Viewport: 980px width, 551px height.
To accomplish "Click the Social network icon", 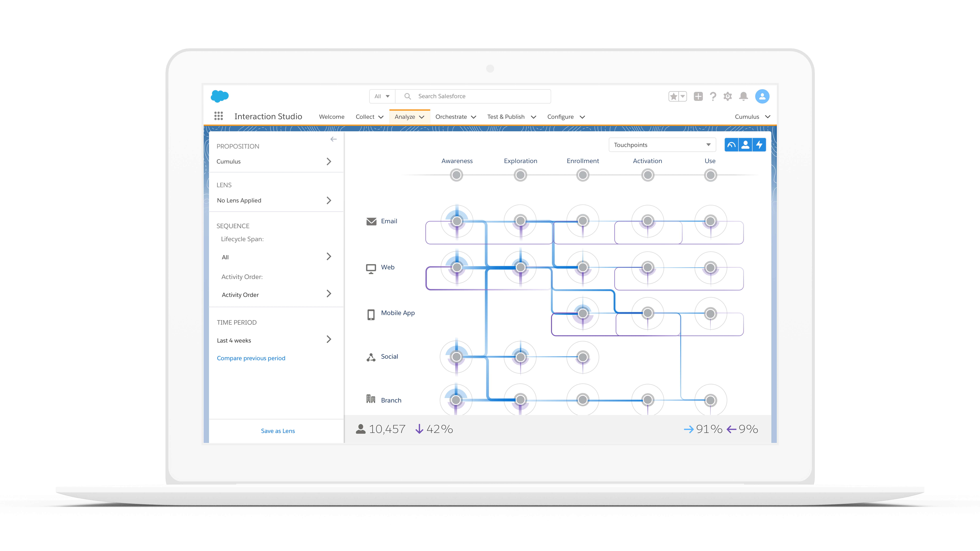I will [x=371, y=357].
